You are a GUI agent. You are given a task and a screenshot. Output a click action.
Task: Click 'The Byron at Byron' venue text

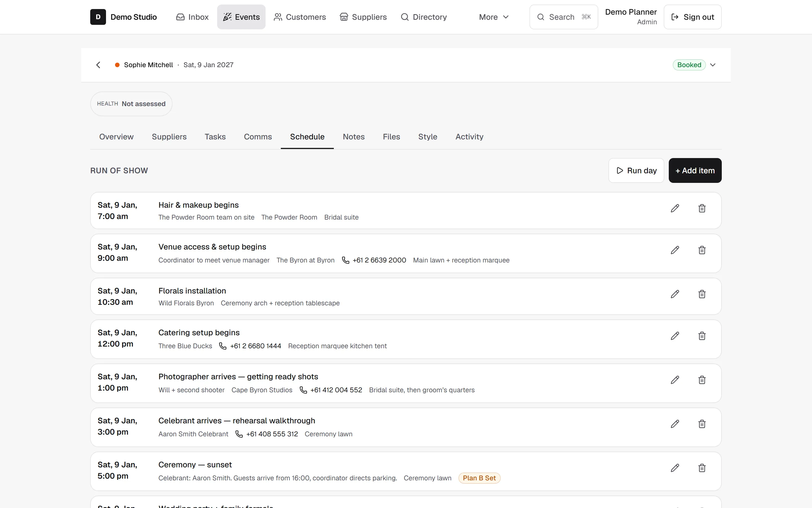(305, 260)
